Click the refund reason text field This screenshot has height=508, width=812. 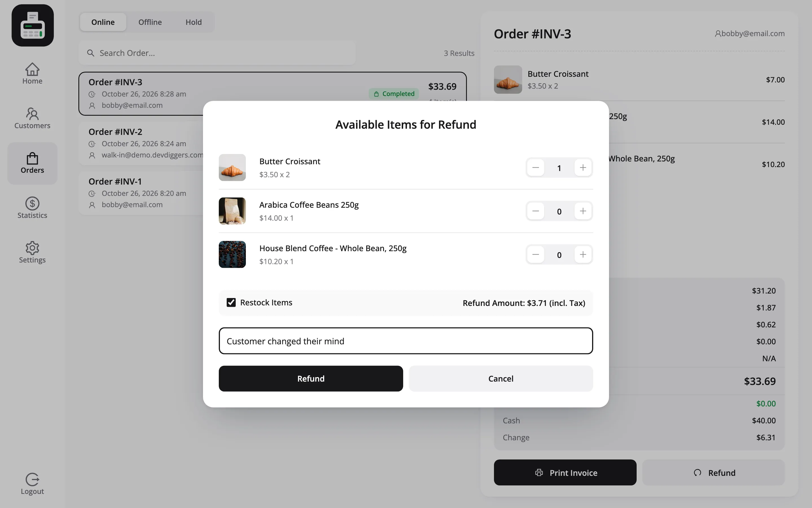[406, 341]
